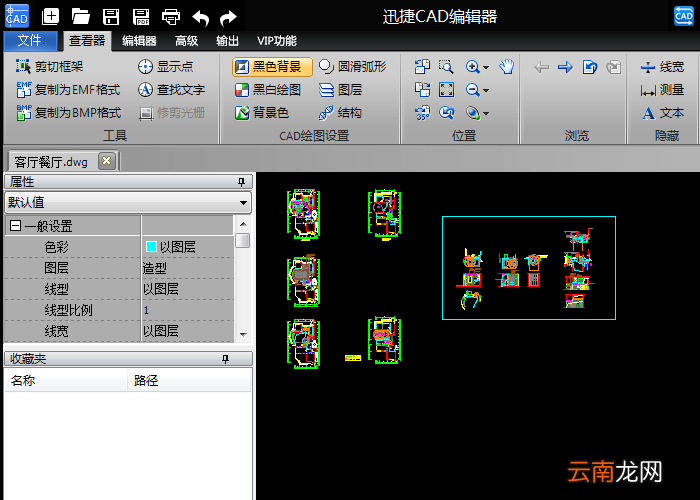Switch to 高级 tab
Image resolution: width=700 pixels, height=500 pixels.
187,41
